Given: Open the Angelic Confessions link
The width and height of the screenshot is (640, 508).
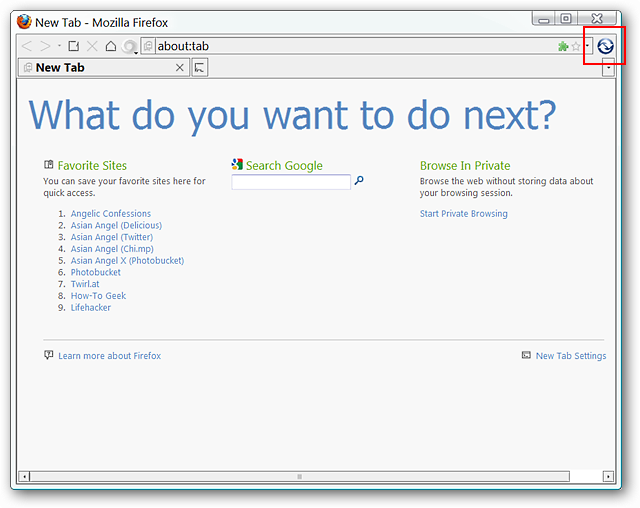Looking at the screenshot, I should (111, 214).
